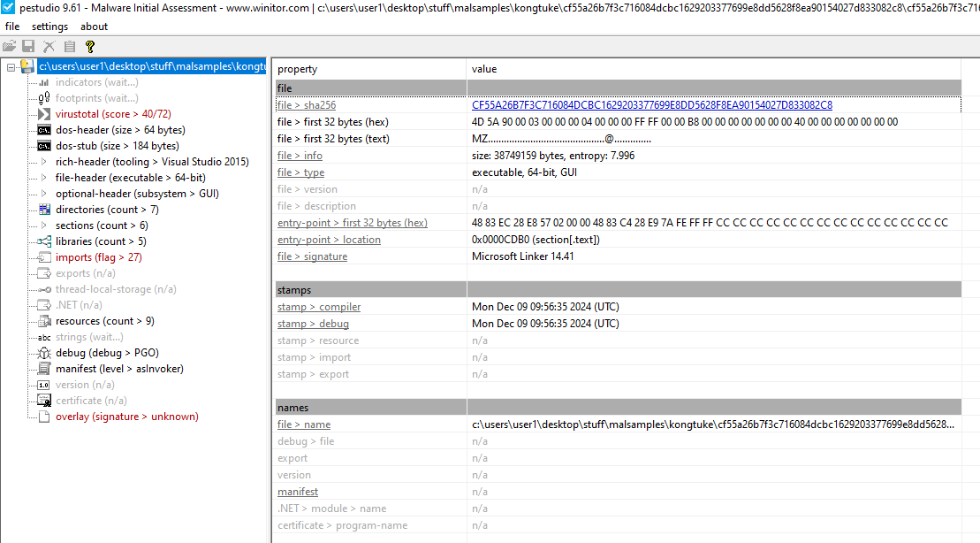The width and height of the screenshot is (980, 543).
Task: Select rich-header Visual Studio 2015 item
Action: point(152,162)
